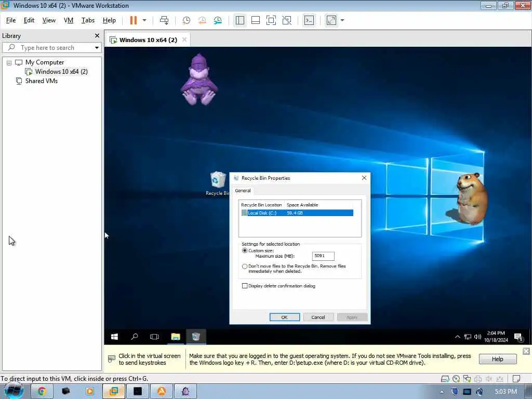Viewport: 532px width, 399px height.
Task: Click the Recycle Bin desktop icon
Action: (x=218, y=184)
